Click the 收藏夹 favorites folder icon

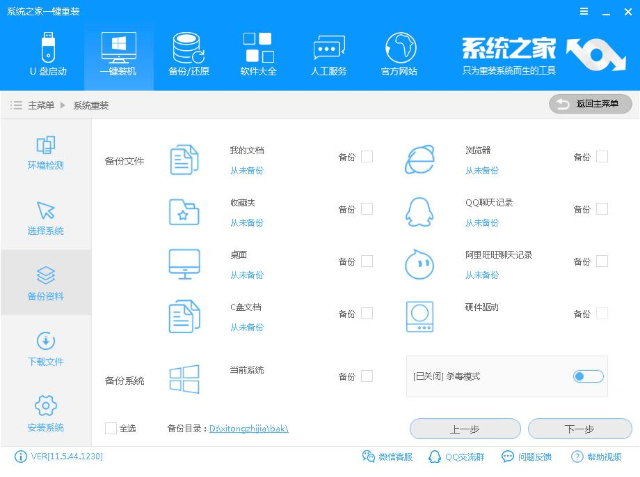point(184,212)
